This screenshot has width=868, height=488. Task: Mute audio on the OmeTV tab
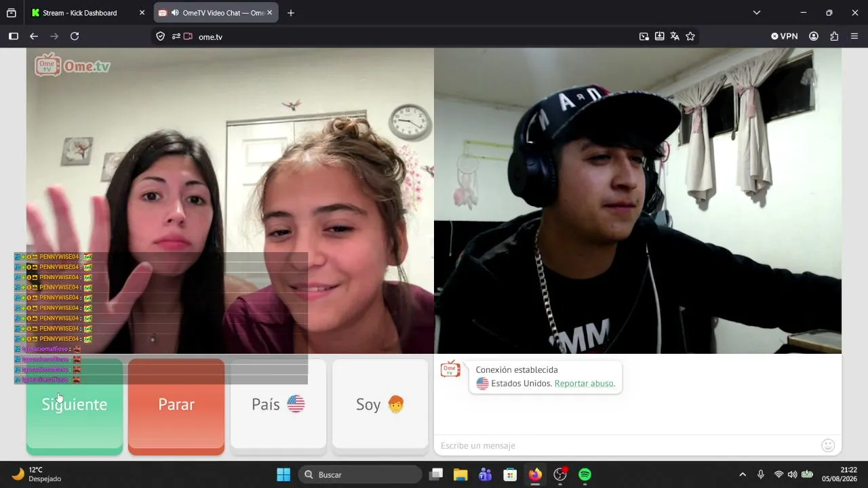coord(175,13)
